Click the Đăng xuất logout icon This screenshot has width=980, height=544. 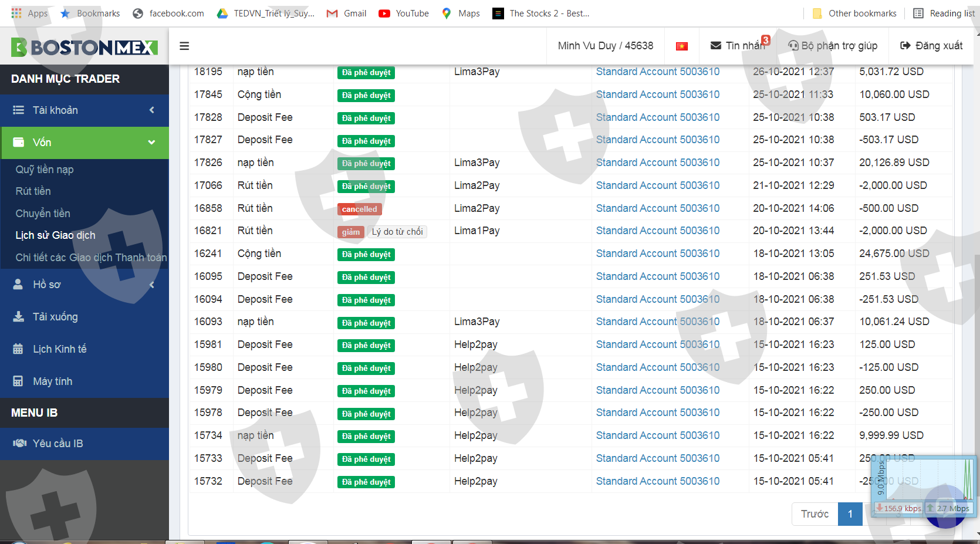(x=905, y=46)
